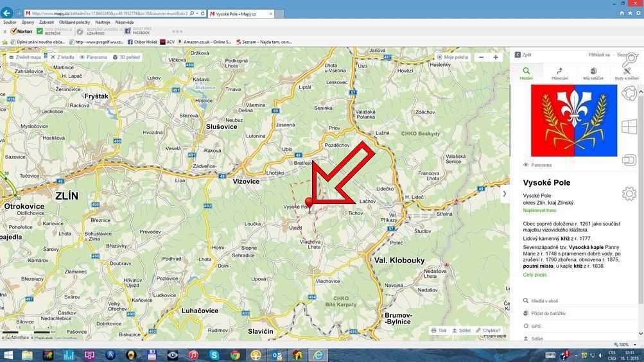644x362 pixels.
Task: Open the Můj batůžek tab
Action: pos(593,73)
